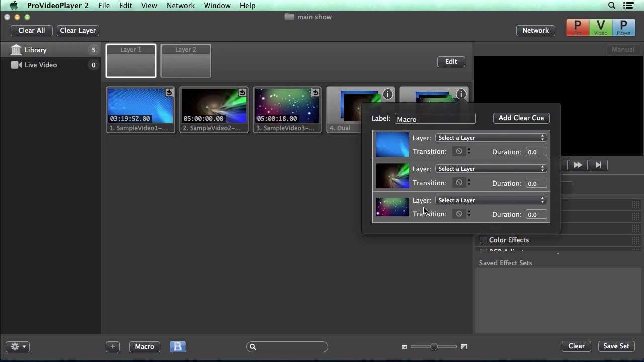
Task: Choose Transition for the middle macro cue
Action: point(461,183)
